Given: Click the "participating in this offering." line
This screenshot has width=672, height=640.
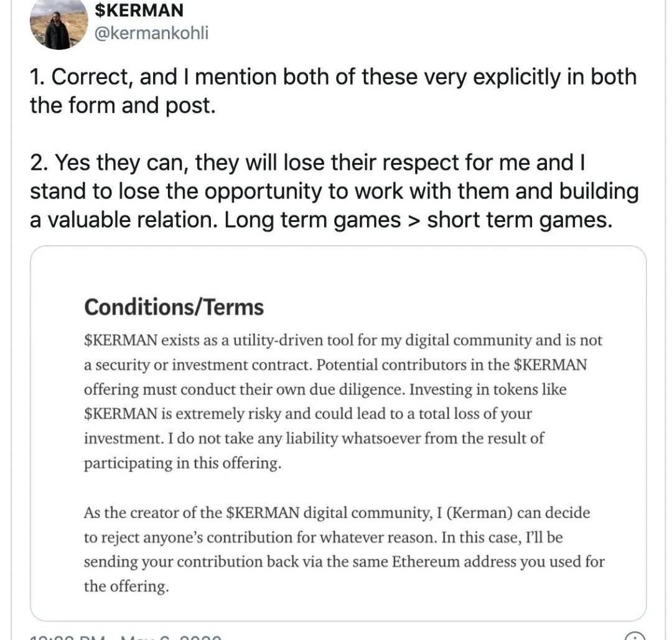Looking at the screenshot, I should coord(182,463).
